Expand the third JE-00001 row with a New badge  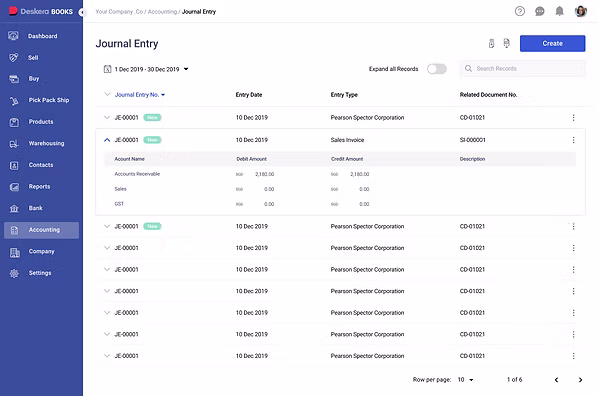pos(107,226)
